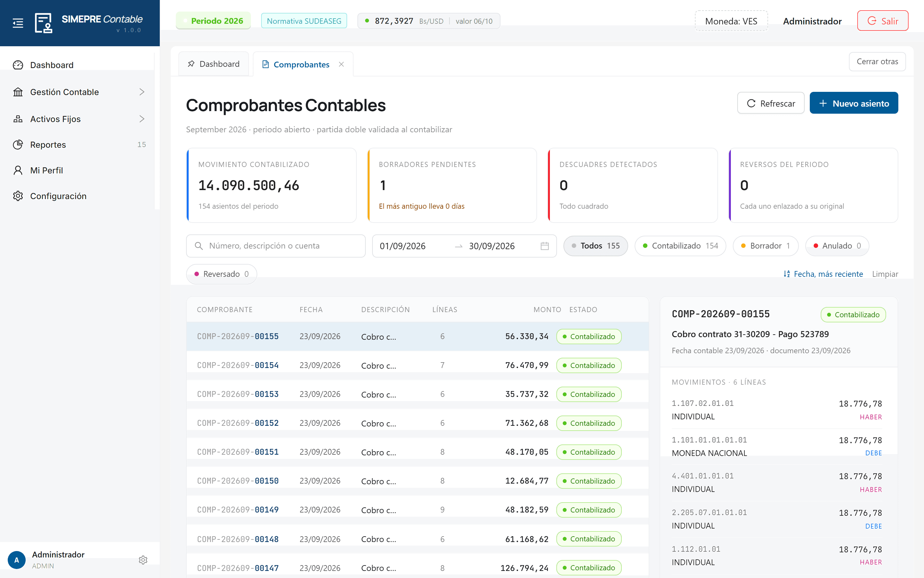Click the Gestión Contable bank icon
The height and width of the screenshot is (578, 924).
[x=18, y=92]
